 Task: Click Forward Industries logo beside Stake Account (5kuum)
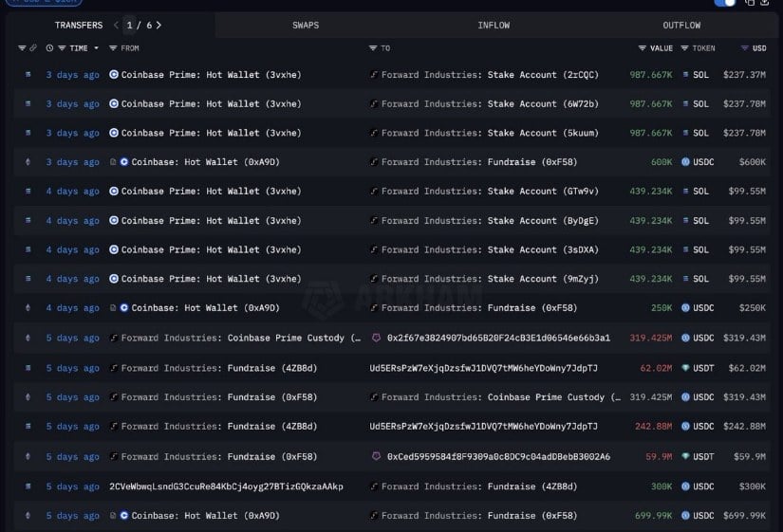[x=374, y=133]
